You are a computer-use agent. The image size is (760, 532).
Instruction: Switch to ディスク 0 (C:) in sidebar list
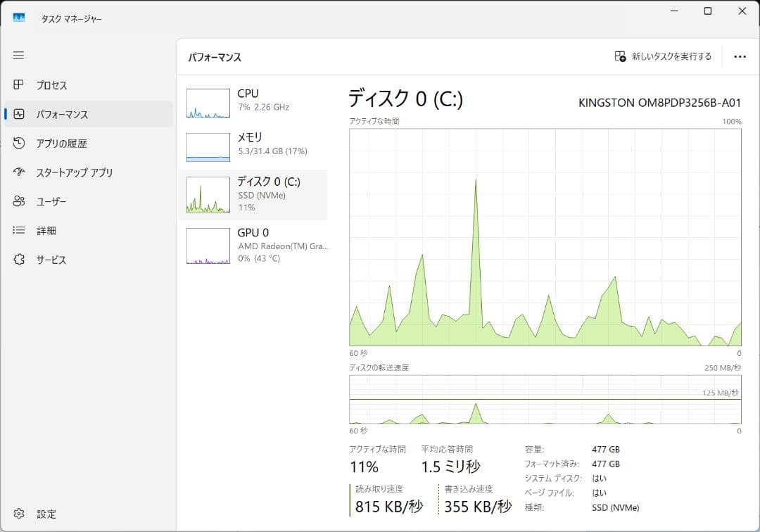(253, 195)
